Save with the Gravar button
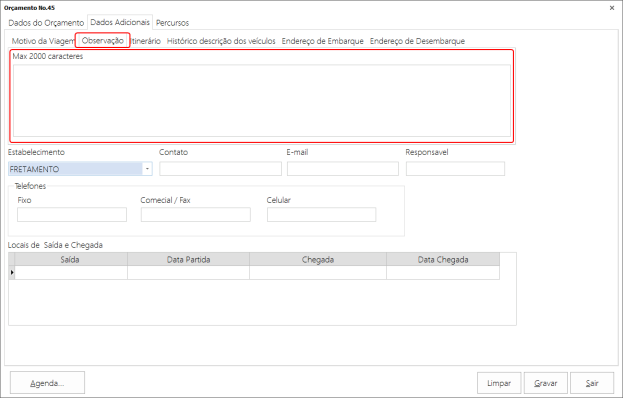Screen dimensions: 624x399 pyautogui.click(x=546, y=383)
